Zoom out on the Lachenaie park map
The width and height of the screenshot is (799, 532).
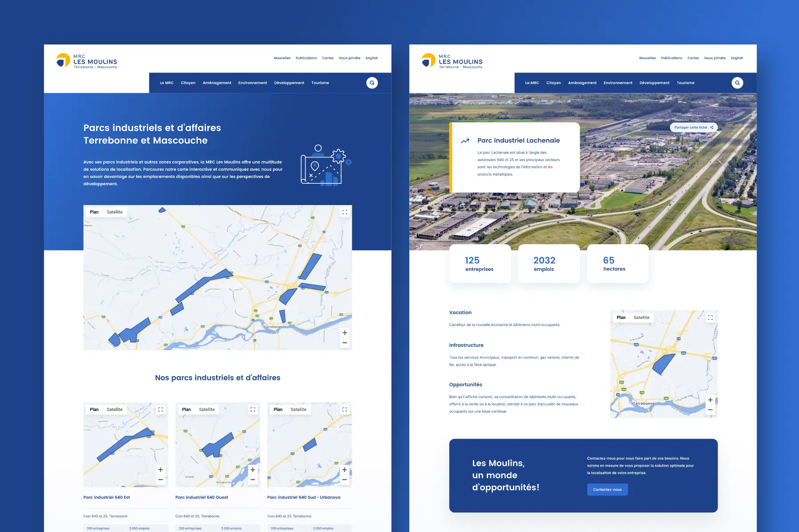click(x=710, y=410)
